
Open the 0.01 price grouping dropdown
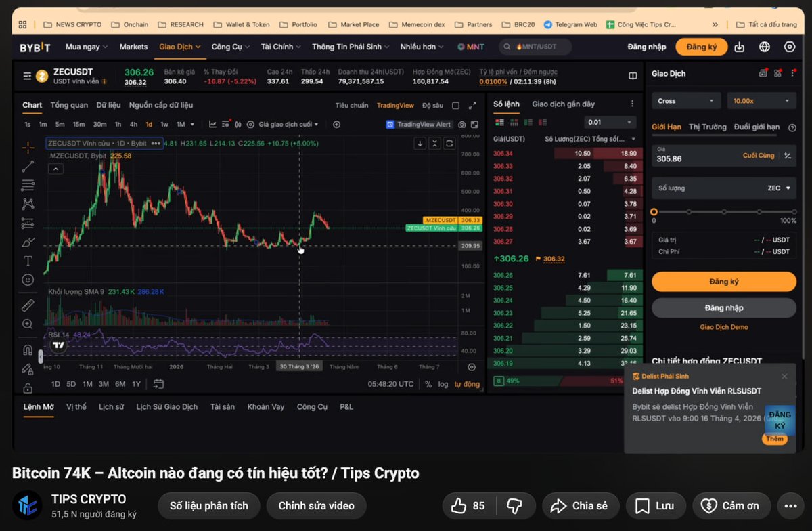[x=610, y=123]
